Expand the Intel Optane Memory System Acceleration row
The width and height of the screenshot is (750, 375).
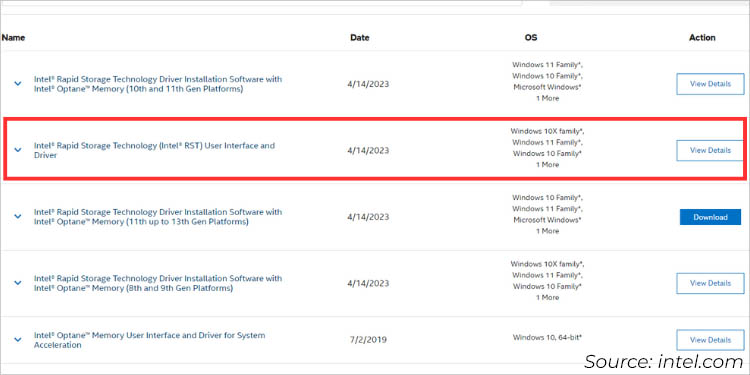pos(18,340)
